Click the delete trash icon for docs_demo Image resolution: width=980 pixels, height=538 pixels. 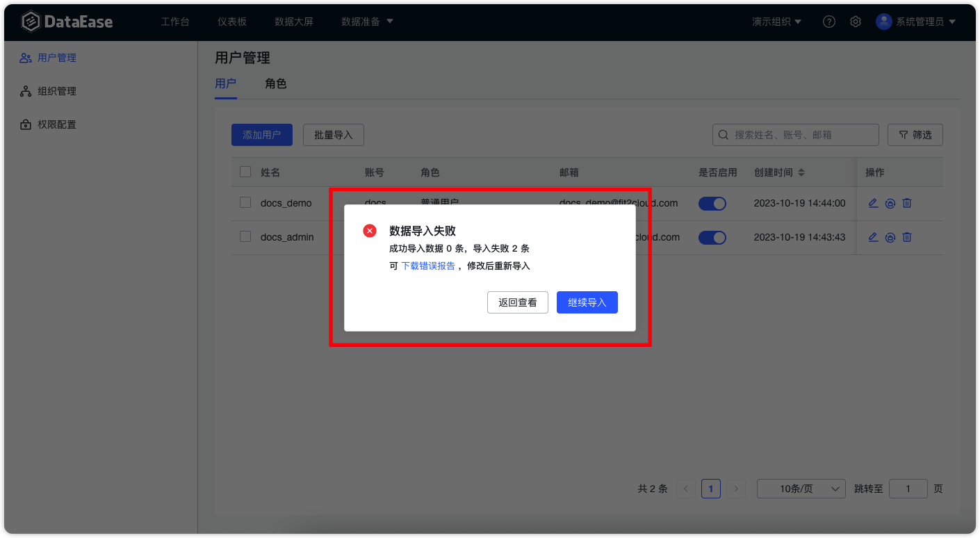pos(907,203)
